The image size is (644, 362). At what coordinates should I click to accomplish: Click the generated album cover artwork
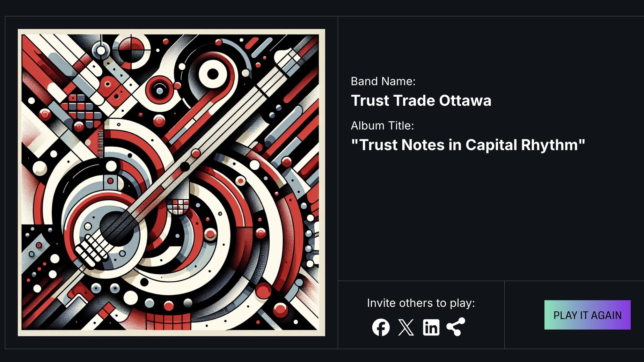pyautogui.click(x=171, y=182)
